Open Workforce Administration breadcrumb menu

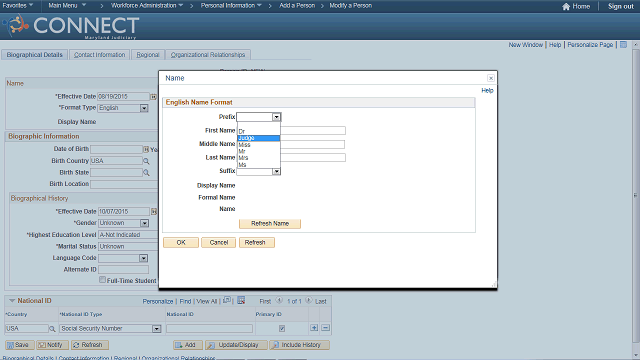(x=147, y=6)
